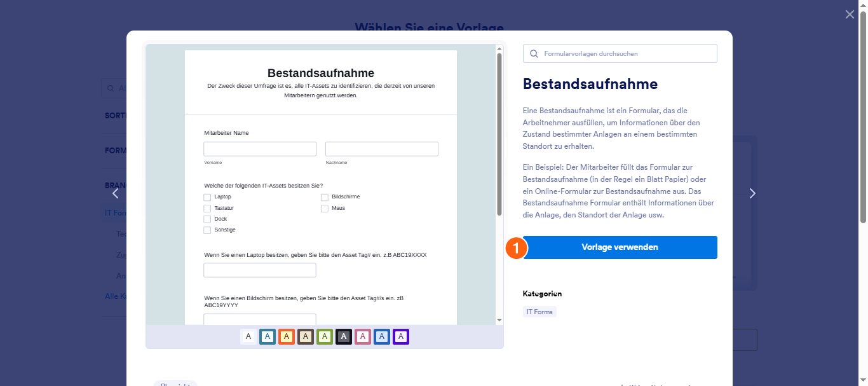Click the Nachname input field
This screenshot has width=868, height=386.
pyautogui.click(x=382, y=149)
